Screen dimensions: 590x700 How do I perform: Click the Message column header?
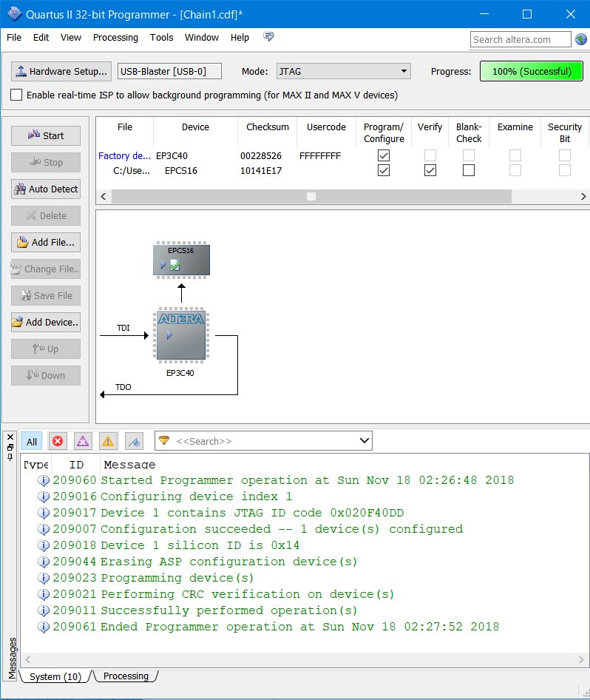(x=130, y=464)
